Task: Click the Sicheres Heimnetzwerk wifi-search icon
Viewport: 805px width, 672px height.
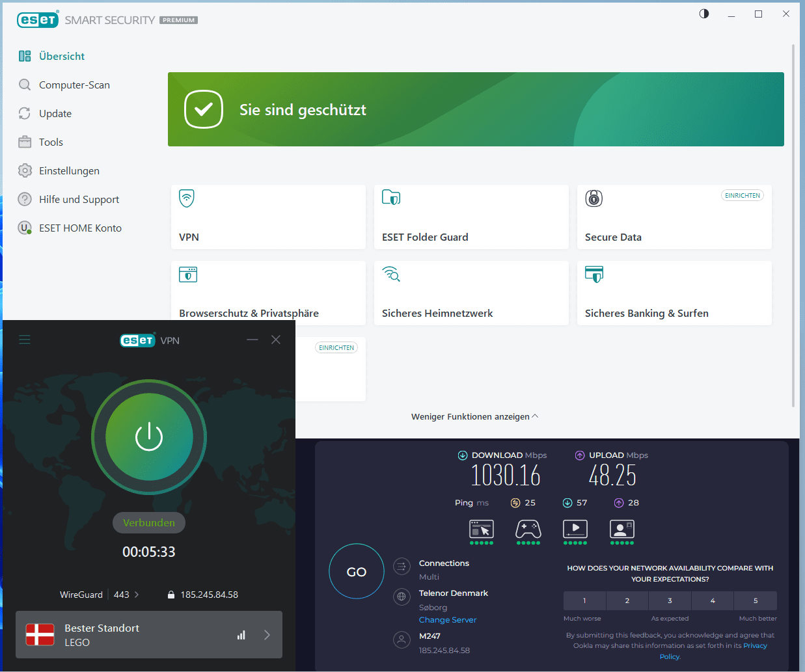Action: [391, 274]
